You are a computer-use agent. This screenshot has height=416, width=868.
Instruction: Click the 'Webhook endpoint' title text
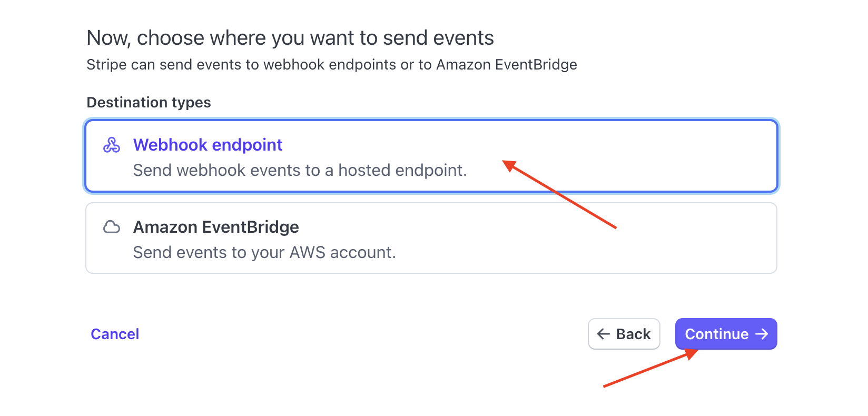(x=208, y=145)
